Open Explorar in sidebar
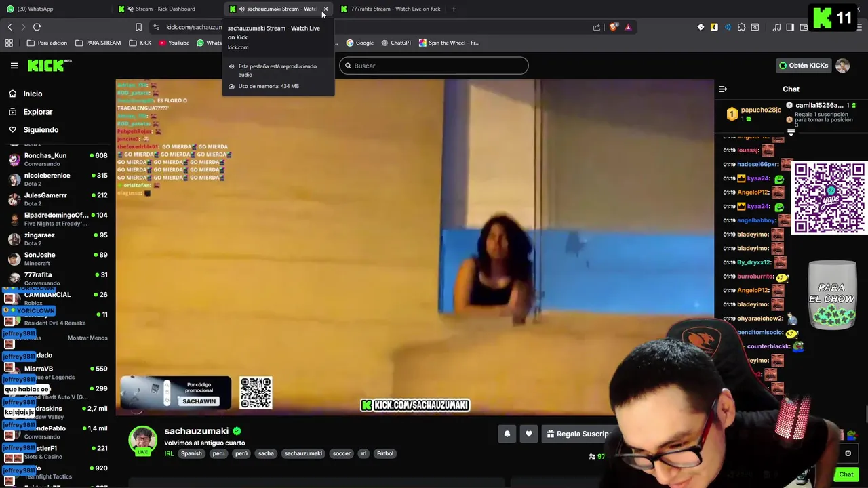The width and height of the screenshot is (868, 488). pyautogui.click(x=37, y=112)
